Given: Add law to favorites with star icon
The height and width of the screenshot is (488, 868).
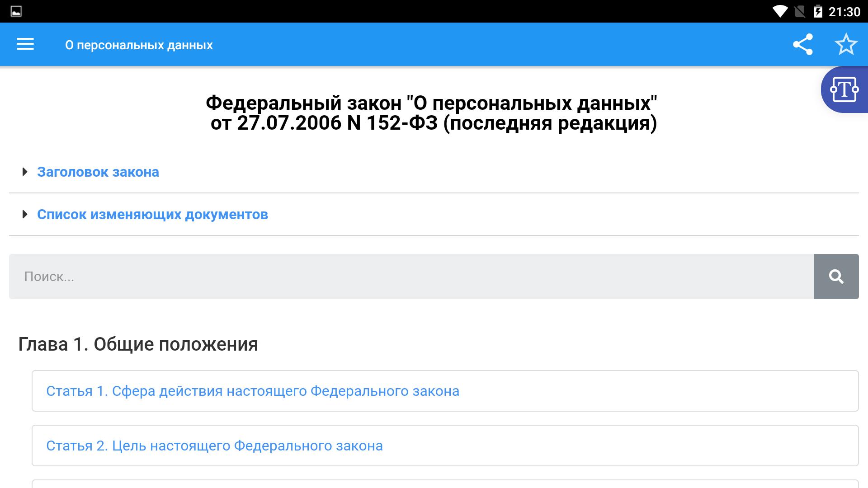Looking at the screenshot, I should (x=846, y=44).
